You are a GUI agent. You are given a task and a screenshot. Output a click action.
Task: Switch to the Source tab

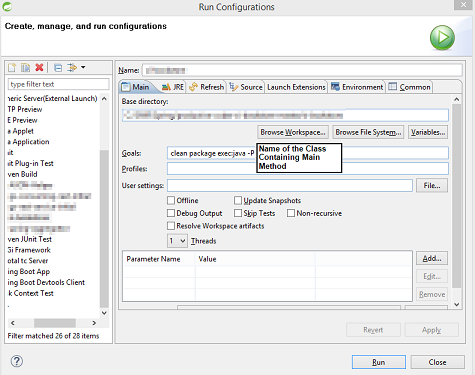coord(246,87)
